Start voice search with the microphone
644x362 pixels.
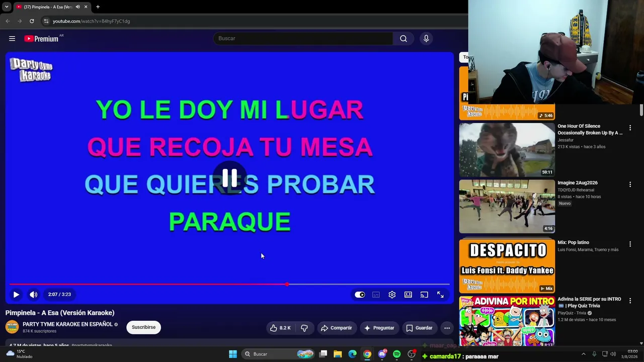coord(426,39)
